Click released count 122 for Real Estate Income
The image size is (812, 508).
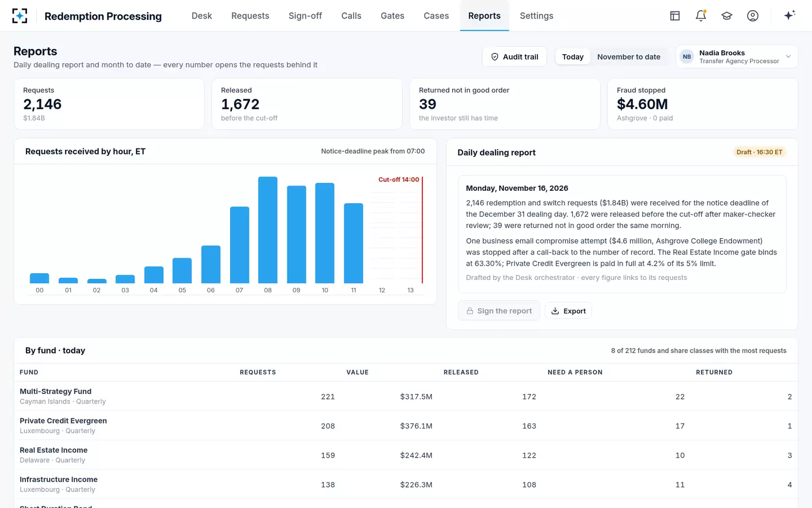tap(529, 456)
